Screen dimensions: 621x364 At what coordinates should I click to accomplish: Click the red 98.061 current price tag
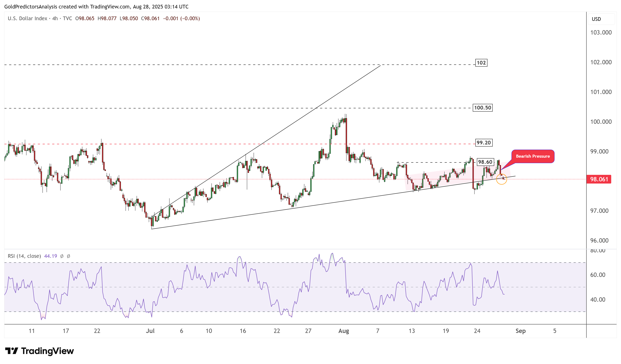click(599, 179)
